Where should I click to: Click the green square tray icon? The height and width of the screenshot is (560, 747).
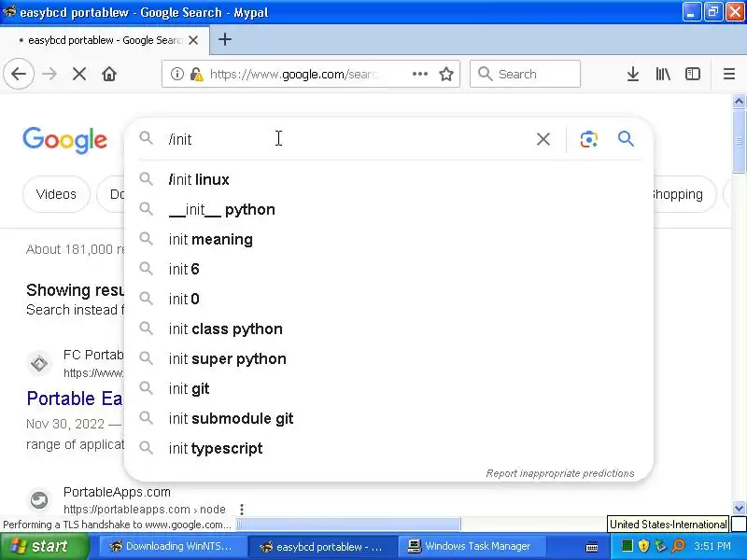[627, 546]
